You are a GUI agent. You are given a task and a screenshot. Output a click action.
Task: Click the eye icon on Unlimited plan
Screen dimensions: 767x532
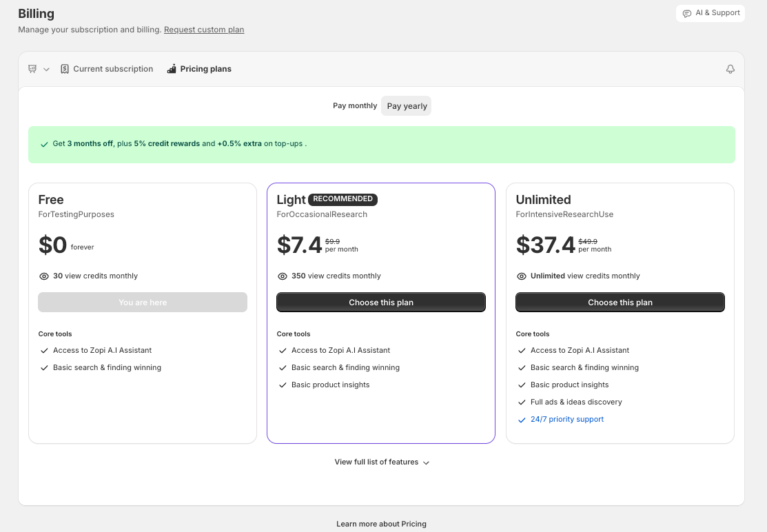tap(522, 276)
